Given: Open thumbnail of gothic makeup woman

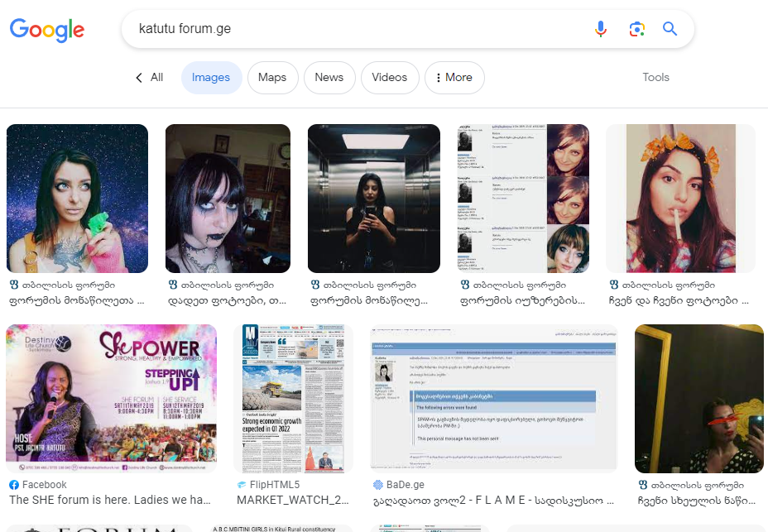Looking at the screenshot, I should (x=228, y=199).
